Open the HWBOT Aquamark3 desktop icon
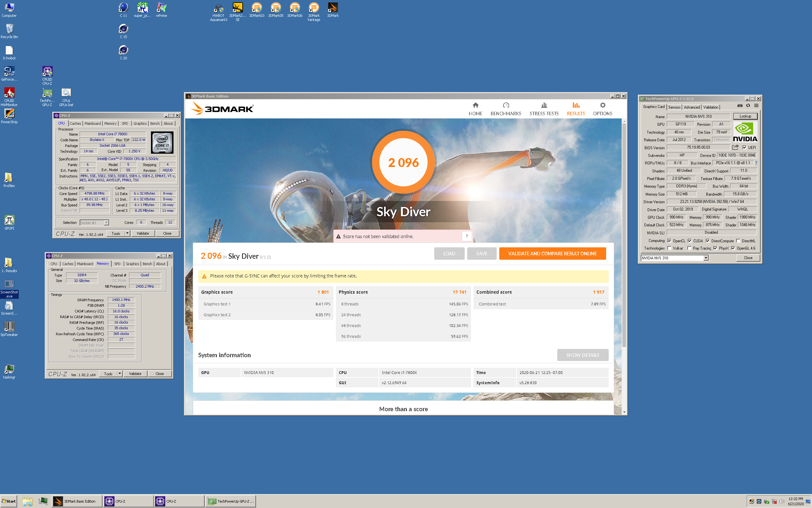Image resolution: width=812 pixels, height=508 pixels. click(219, 12)
